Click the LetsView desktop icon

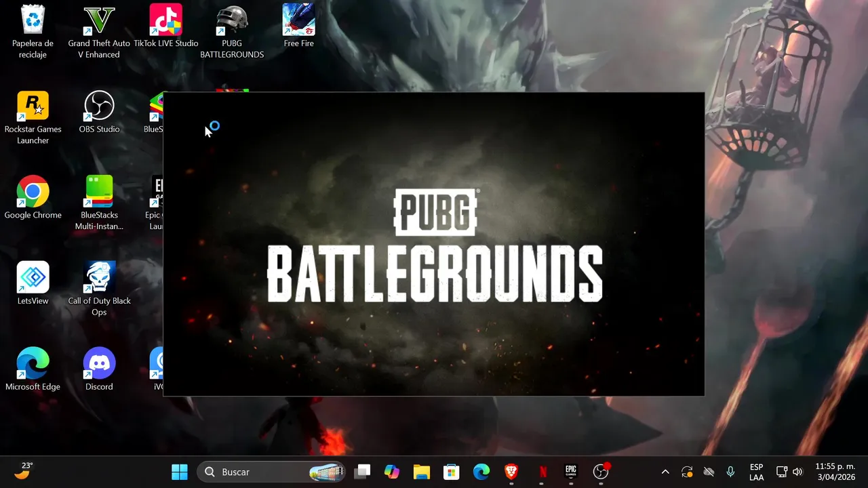click(33, 284)
